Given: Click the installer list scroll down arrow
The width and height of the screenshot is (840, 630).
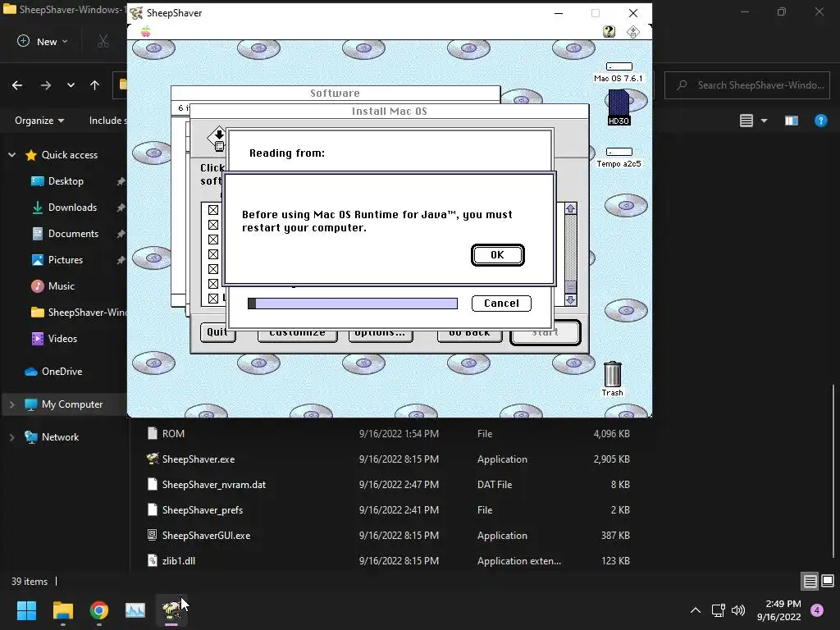Looking at the screenshot, I should tap(571, 300).
